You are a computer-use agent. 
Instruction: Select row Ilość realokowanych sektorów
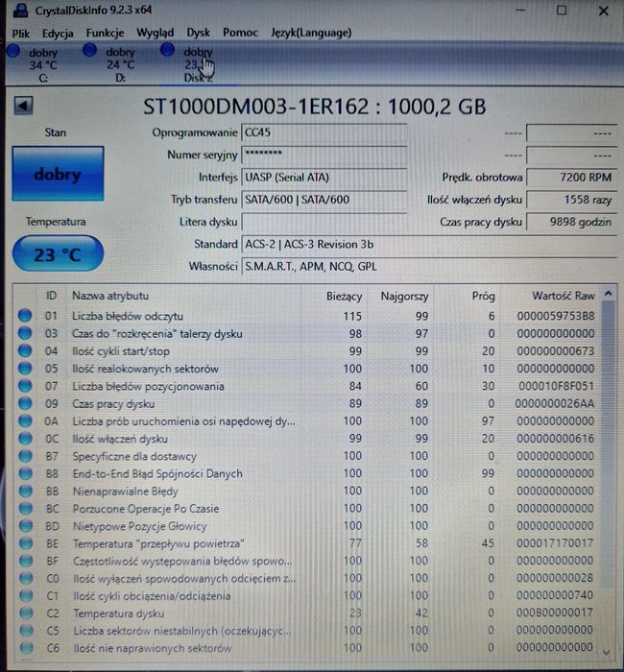(306, 369)
